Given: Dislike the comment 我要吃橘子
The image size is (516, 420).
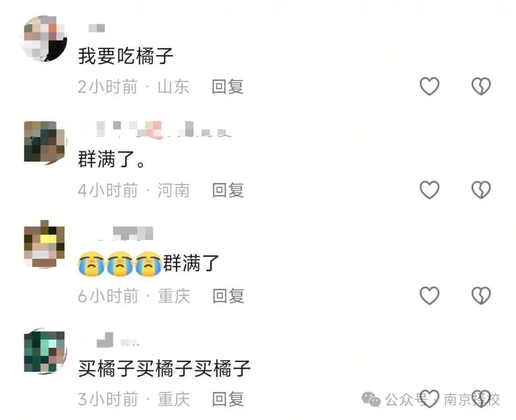Looking at the screenshot, I should tap(481, 86).
